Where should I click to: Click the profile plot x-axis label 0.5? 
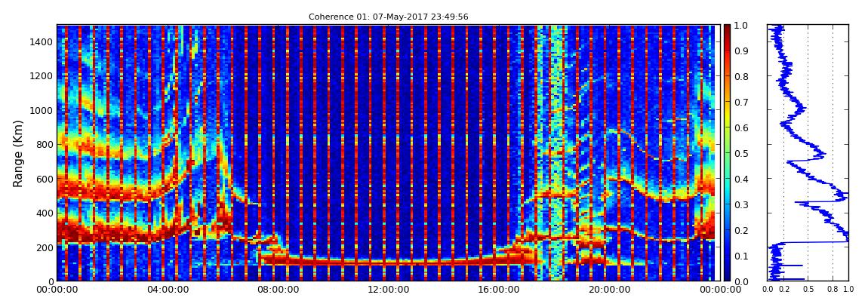[x=808, y=290]
